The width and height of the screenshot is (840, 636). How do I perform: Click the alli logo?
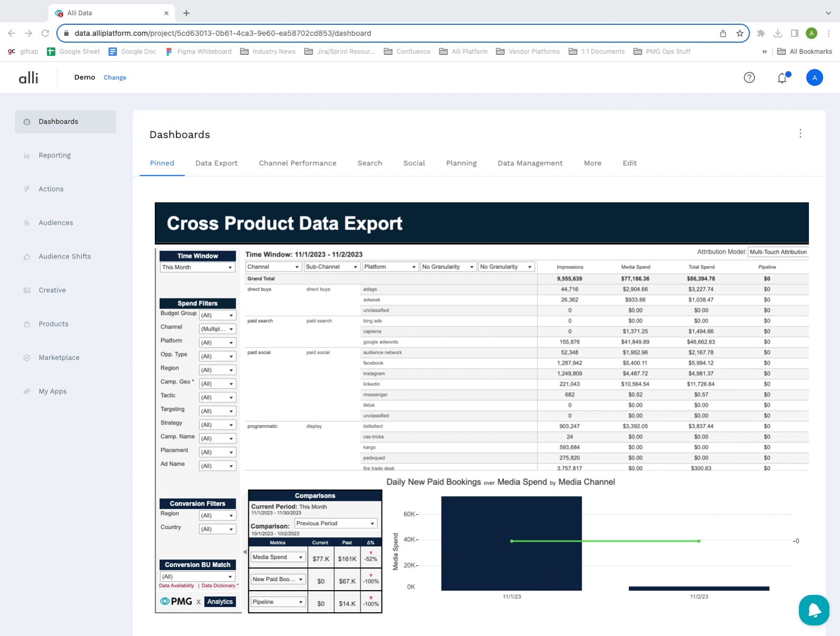point(28,78)
